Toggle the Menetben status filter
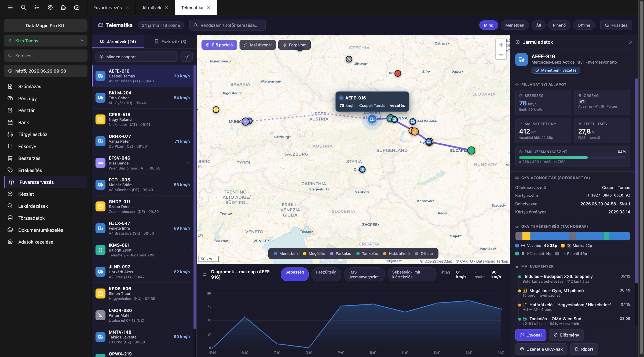 pyautogui.click(x=514, y=25)
